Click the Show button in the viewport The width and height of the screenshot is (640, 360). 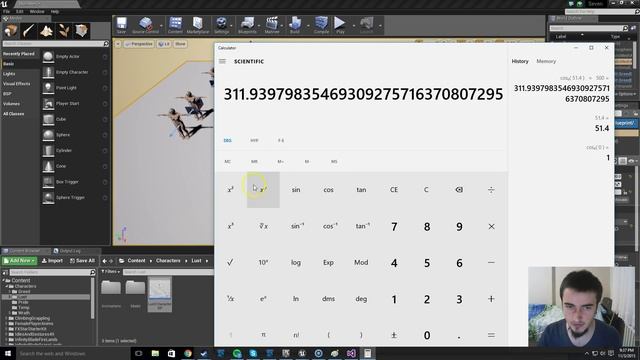[180, 44]
